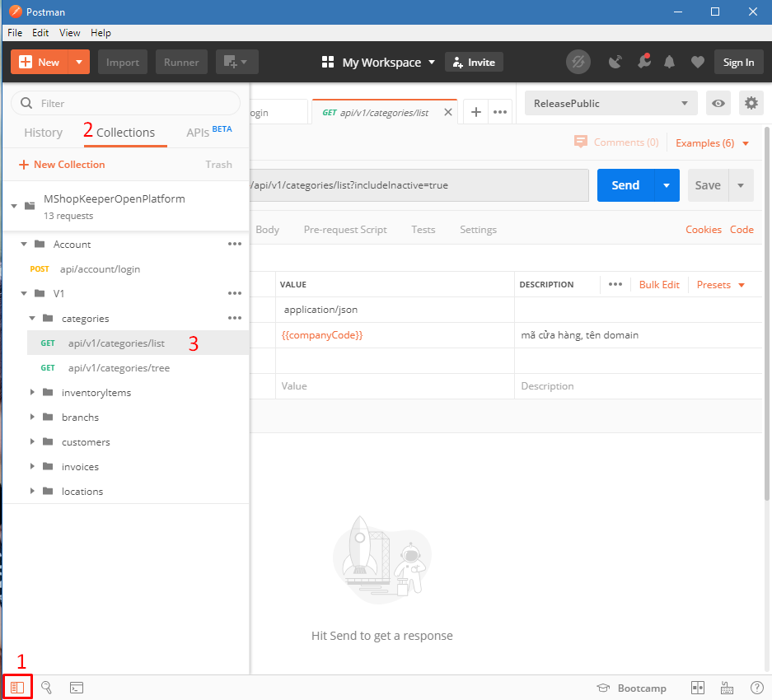Click the environment quick look eye icon
The width and height of the screenshot is (772, 700).
coord(718,104)
